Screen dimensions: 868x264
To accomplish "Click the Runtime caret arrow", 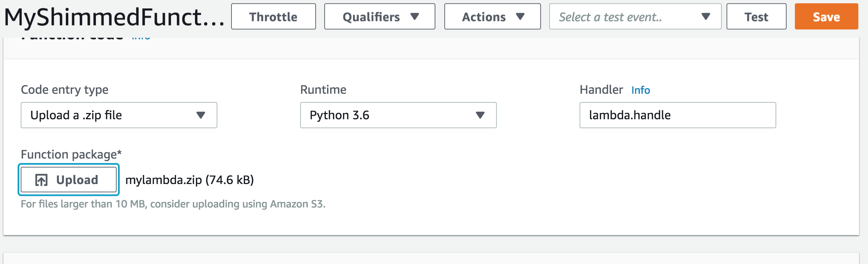I will tap(480, 115).
